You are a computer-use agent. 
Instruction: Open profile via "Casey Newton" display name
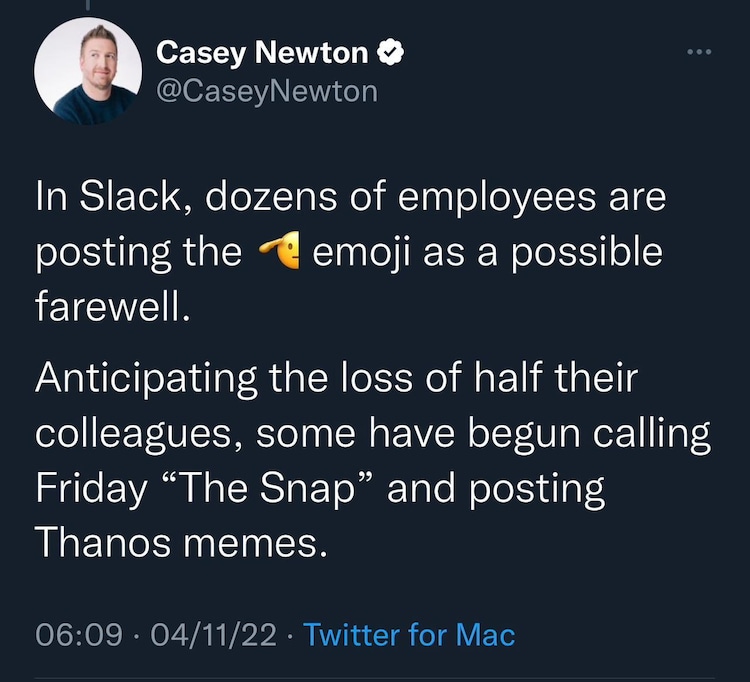(x=262, y=52)
